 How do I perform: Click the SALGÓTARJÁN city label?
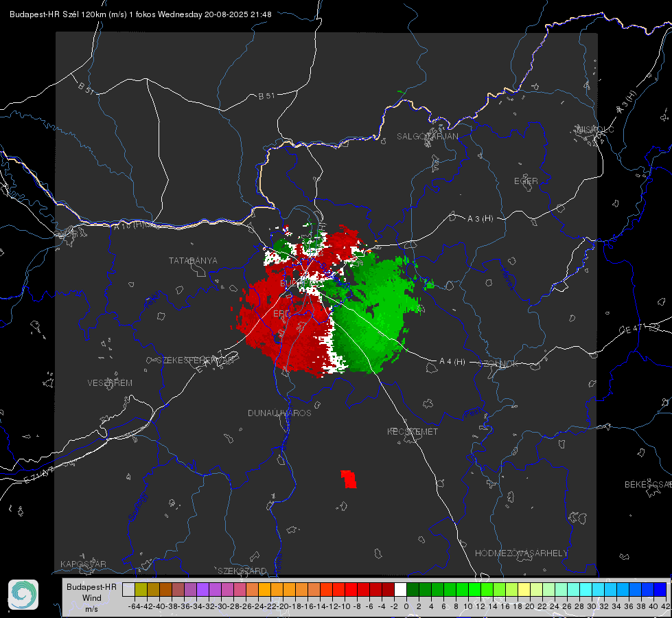click(x=427, y=137)
